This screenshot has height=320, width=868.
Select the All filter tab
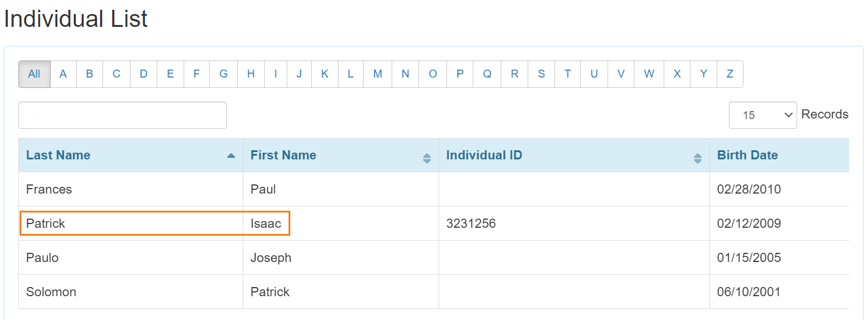[34, 74]
